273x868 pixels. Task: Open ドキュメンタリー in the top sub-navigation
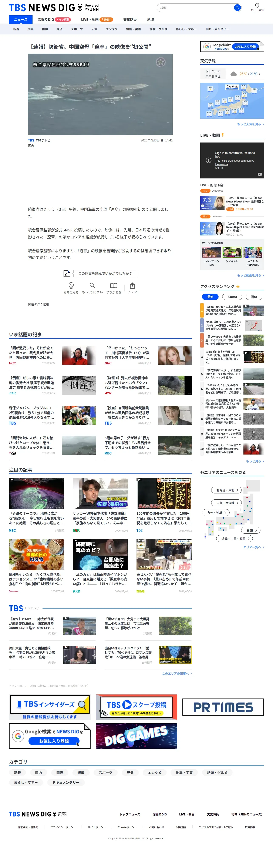[217, 29]
